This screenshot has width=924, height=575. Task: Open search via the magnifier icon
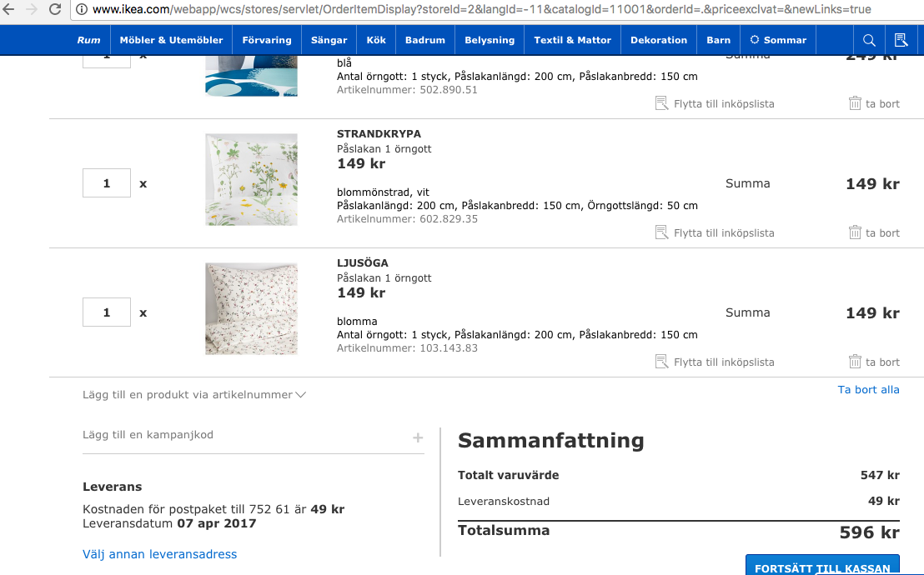click(x=869, y=40)
